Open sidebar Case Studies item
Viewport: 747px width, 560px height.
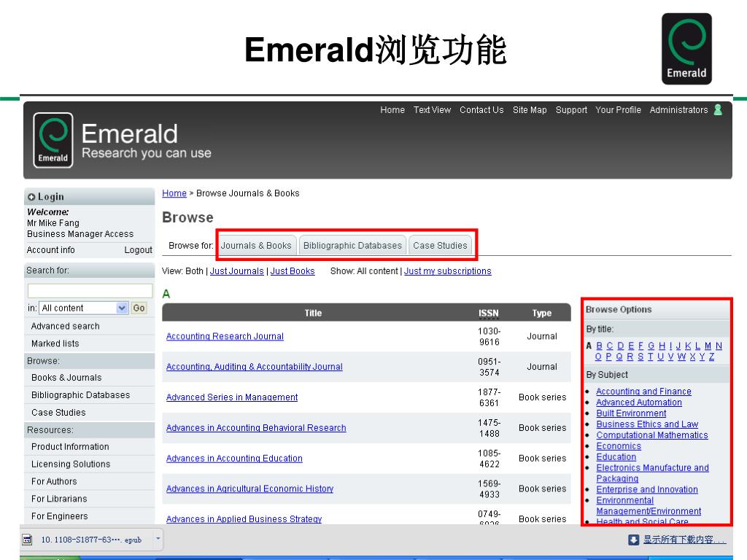[58, 413]
